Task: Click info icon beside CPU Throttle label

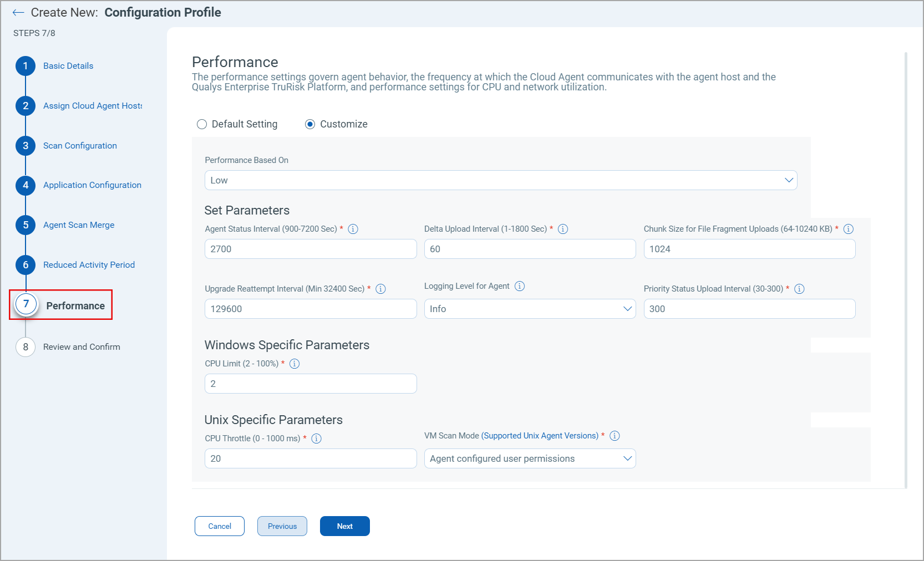Action: (316, 438)
